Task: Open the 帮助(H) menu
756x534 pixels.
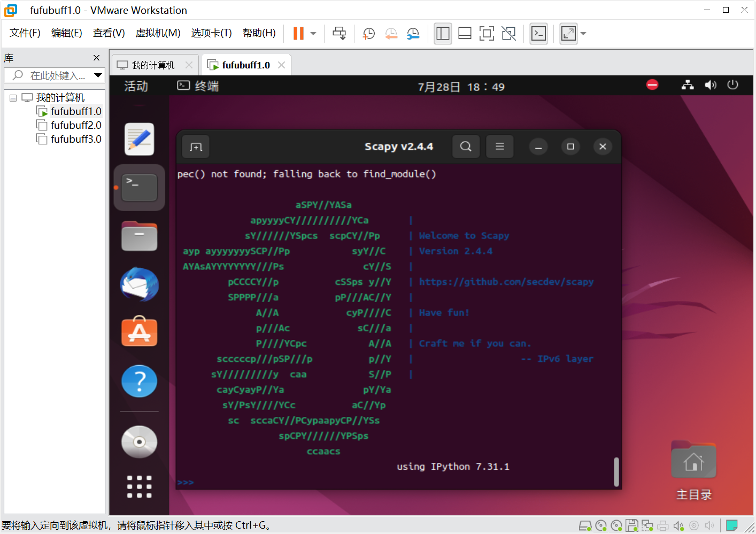Action: 259,33
